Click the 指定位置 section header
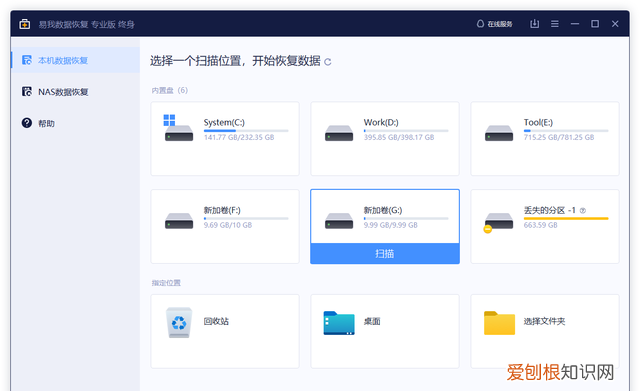 tap(166, 283)
